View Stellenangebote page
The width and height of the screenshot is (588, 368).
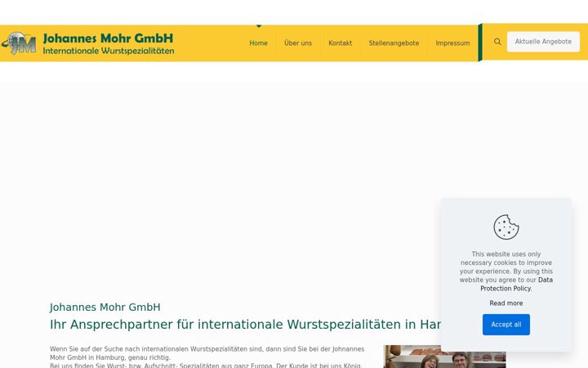click(x=394, y=43)
